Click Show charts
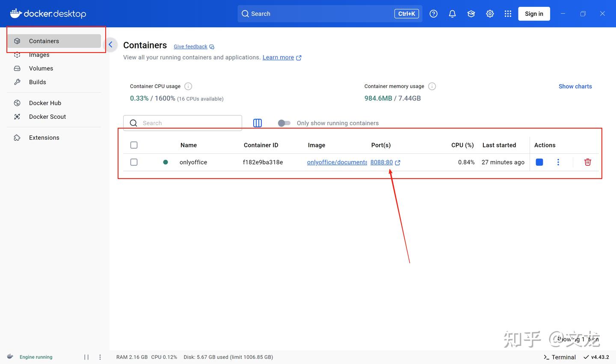Viewport: 616px width, 364px height. (575, 86)
